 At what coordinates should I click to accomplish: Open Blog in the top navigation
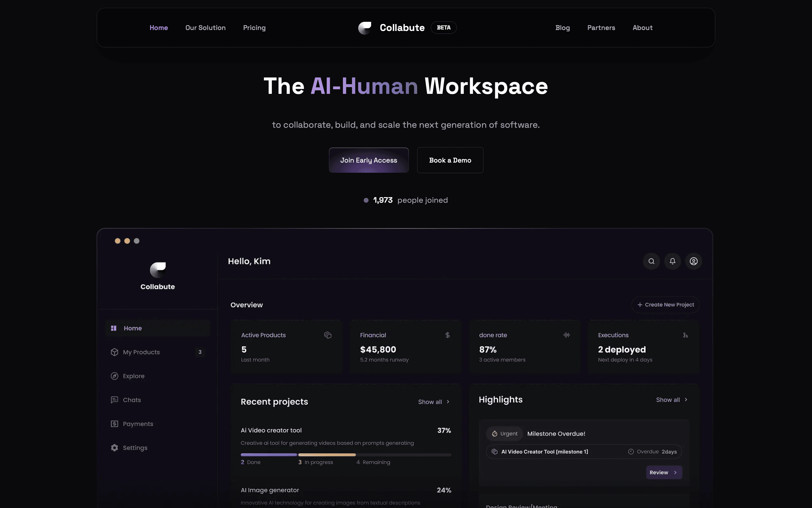[x=562, y=28]
